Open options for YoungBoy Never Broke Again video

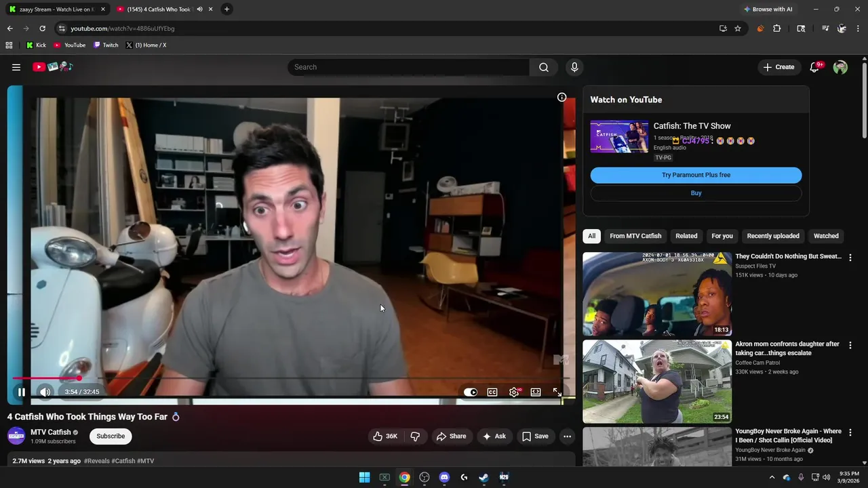pyautogui.click(x=850, y=432)
